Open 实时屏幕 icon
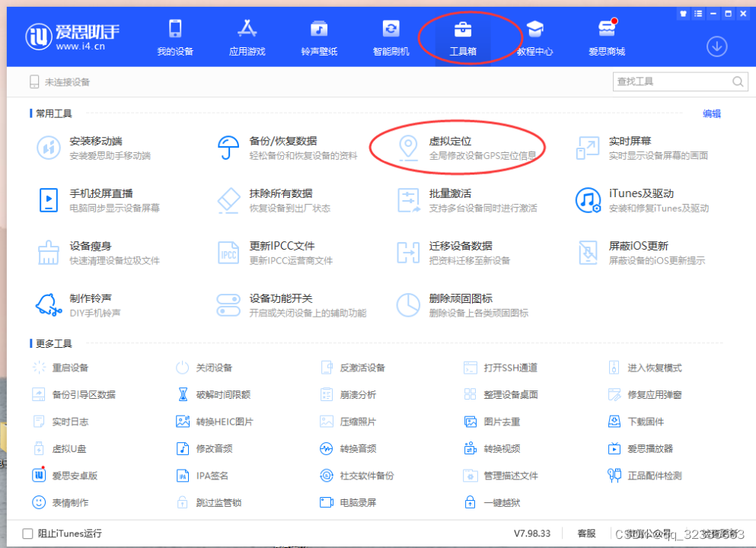756x548 pixels. [x=588, y=148]
